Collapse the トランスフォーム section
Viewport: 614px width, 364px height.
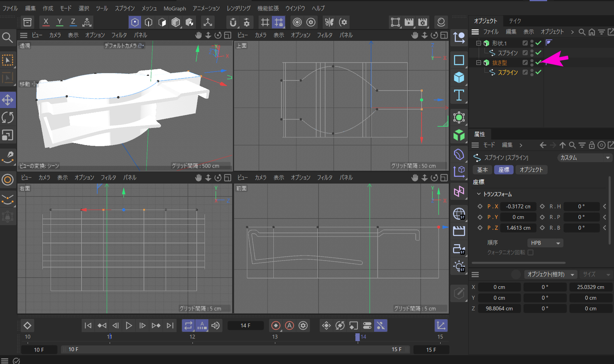pyautogui.click(x=479, y=194)
